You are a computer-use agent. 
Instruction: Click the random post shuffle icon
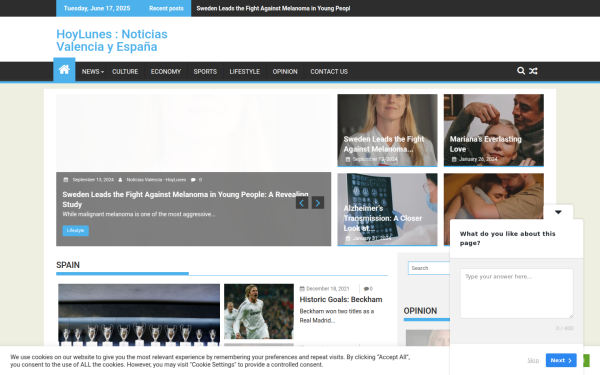533,71
